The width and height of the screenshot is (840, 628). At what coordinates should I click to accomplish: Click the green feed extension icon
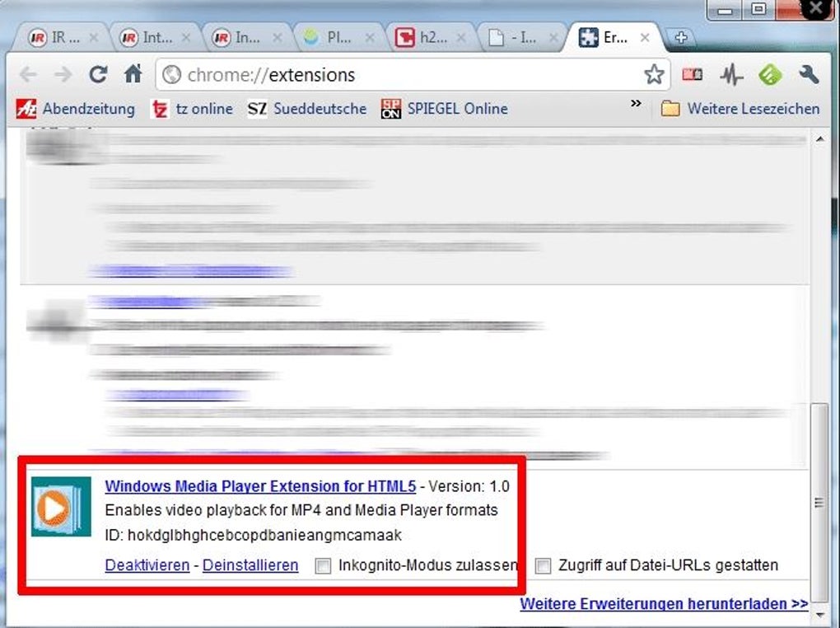(x=770, y=74)
